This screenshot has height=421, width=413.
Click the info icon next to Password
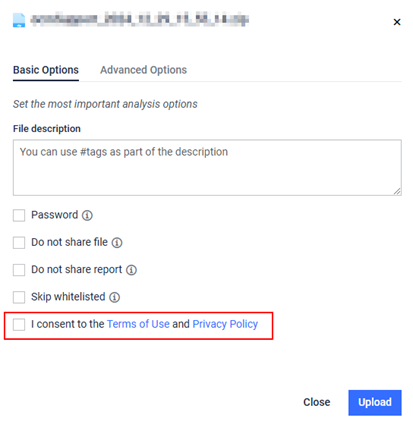87,215
